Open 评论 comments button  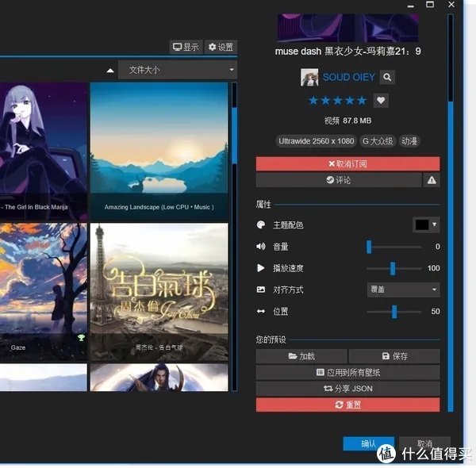(339, 180)
